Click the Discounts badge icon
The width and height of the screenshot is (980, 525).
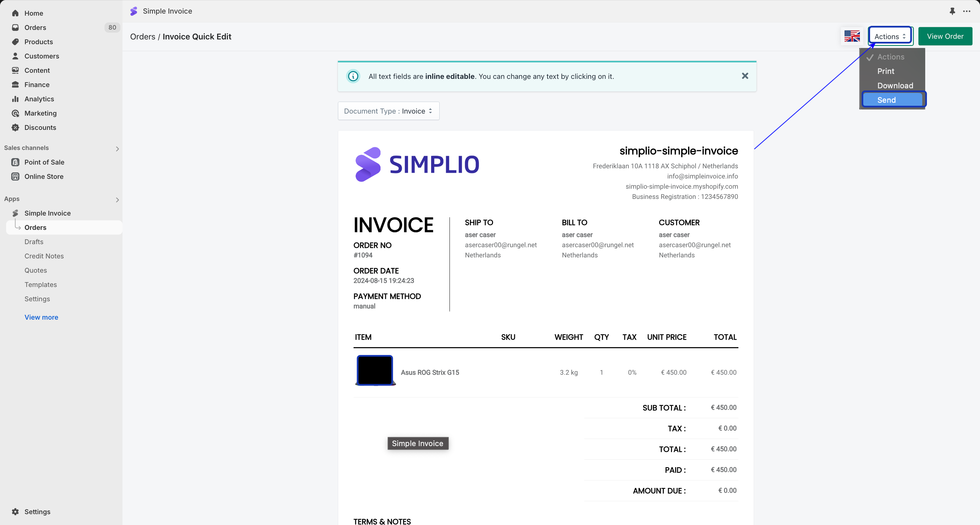15,128
